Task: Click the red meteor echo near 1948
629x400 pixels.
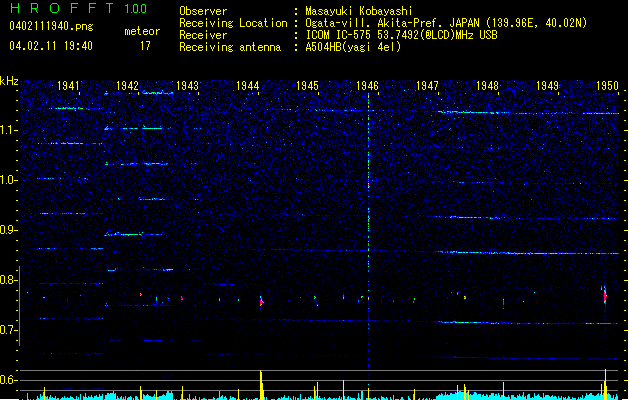Action: pyautogui.click(x=503, y=302)
